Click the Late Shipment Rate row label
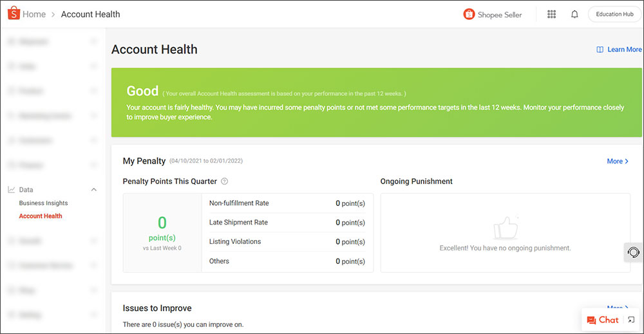The width and height of the screenshot is (644, 334). [238, 223]
